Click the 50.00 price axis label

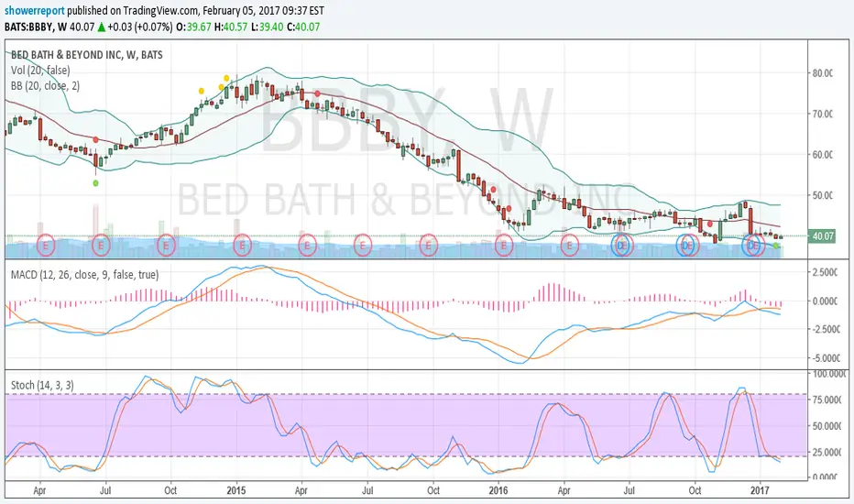pyautogui.click(x=823, y=195)
